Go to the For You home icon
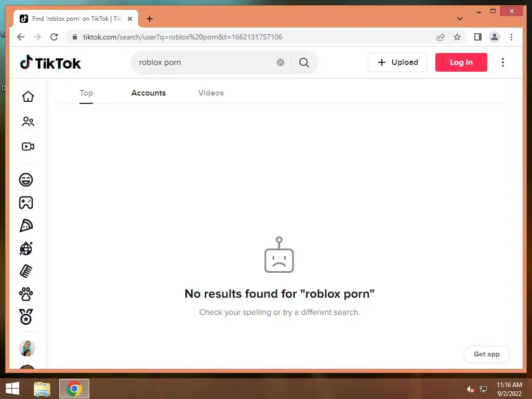Screen dimensions: 532x399 point(28,97)
